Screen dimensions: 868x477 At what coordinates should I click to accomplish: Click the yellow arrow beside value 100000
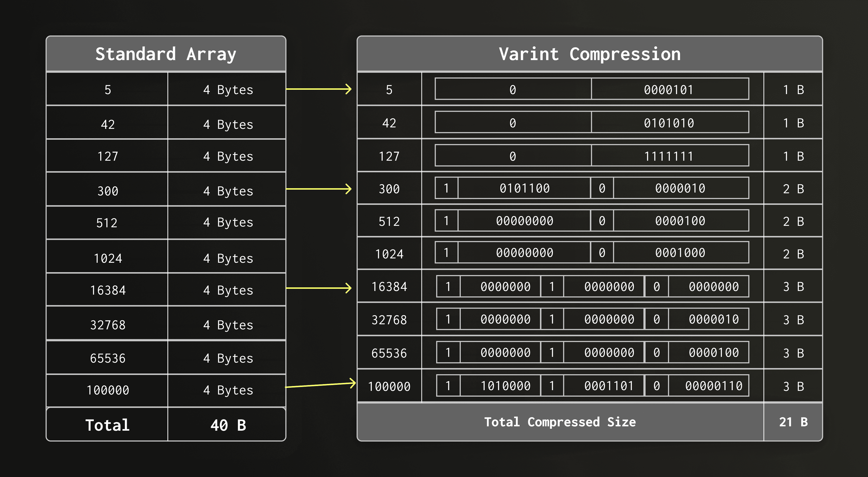(320, 385)
